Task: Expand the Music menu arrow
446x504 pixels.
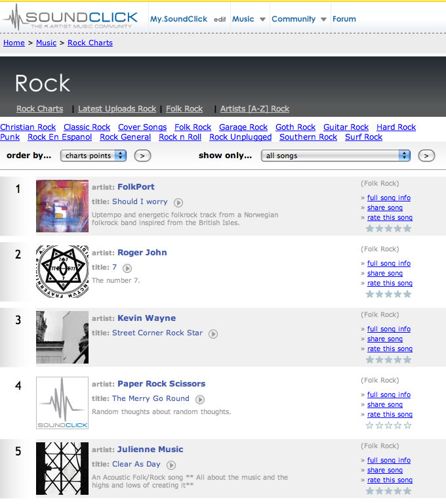Action: (x=262, y=19)
